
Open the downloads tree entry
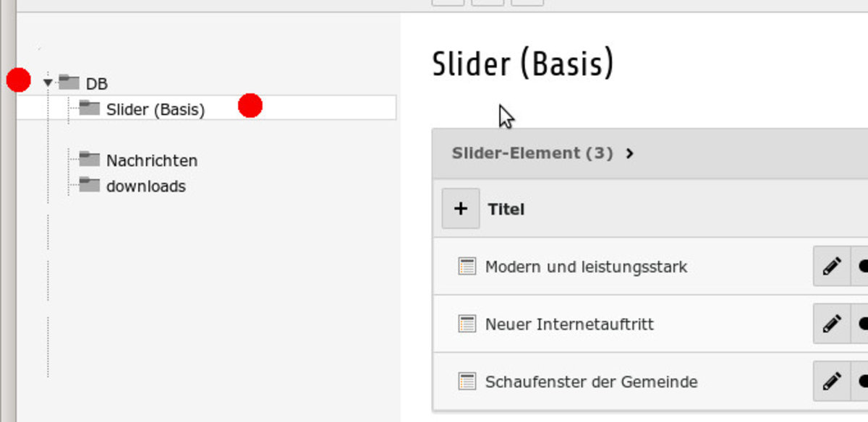coord(146,186)
